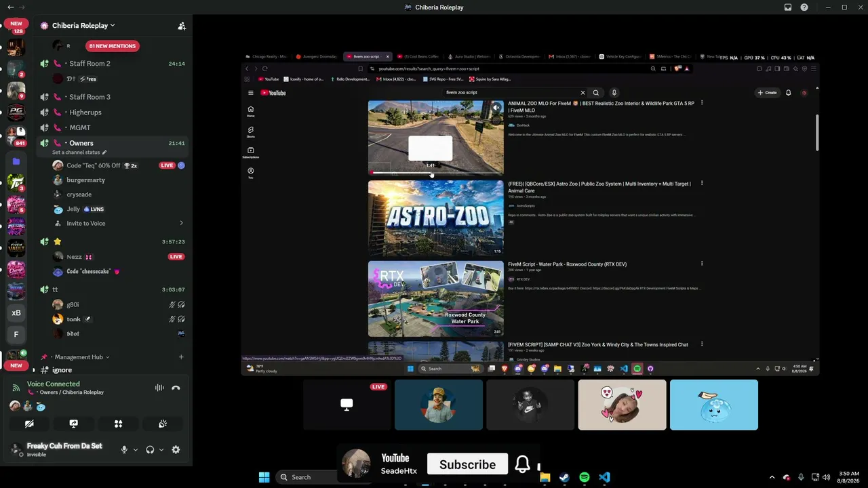Jump to the 81 new mentions
The image size is (868, 488).
point(113,46)
